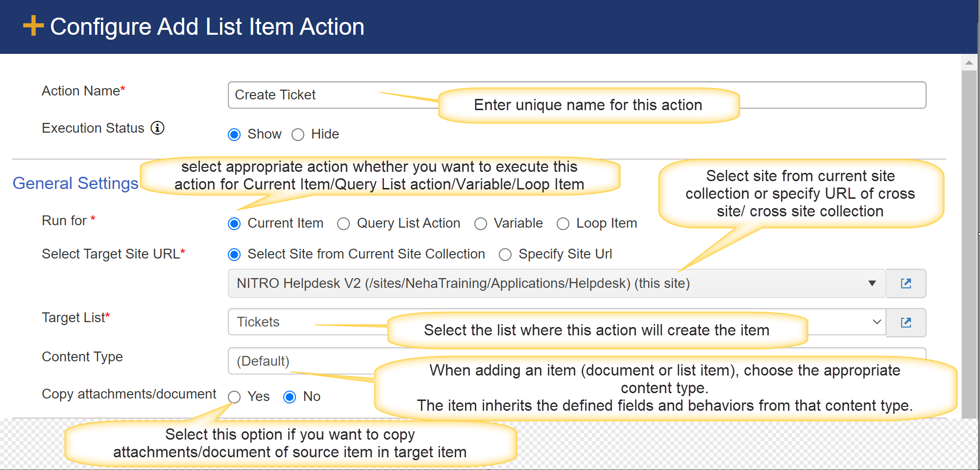
Task: Click the Execution Status label
Action: (93, 128)
